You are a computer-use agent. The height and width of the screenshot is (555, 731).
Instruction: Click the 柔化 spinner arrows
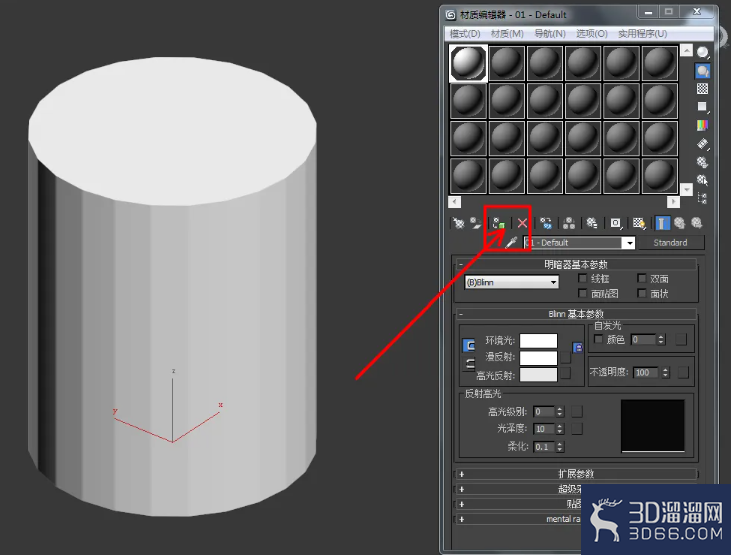point(560,446)
